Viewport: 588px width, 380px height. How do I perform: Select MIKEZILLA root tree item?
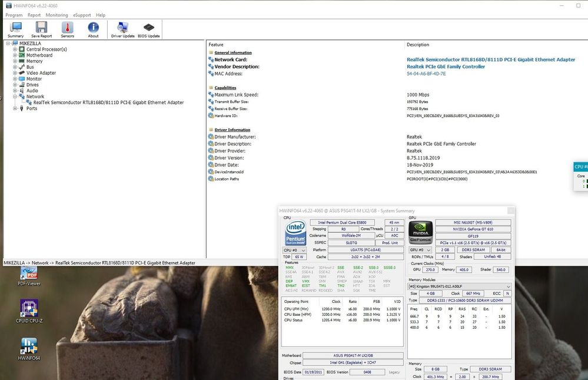coord(30,44)
